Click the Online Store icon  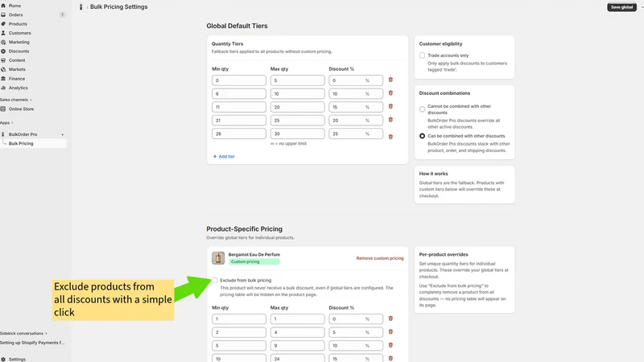(3, 109)
